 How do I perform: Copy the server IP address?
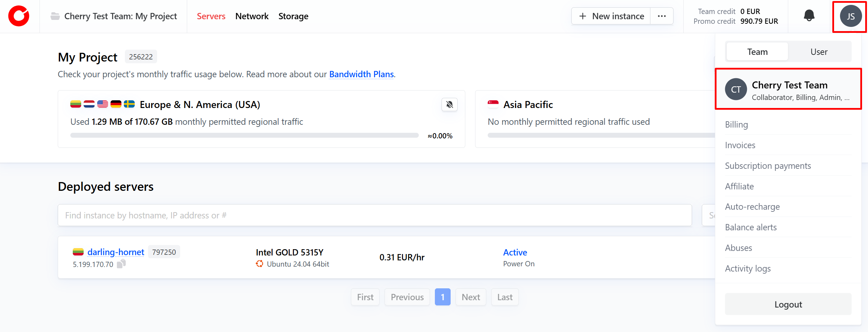pyautogui.click(x=121, y=264)
